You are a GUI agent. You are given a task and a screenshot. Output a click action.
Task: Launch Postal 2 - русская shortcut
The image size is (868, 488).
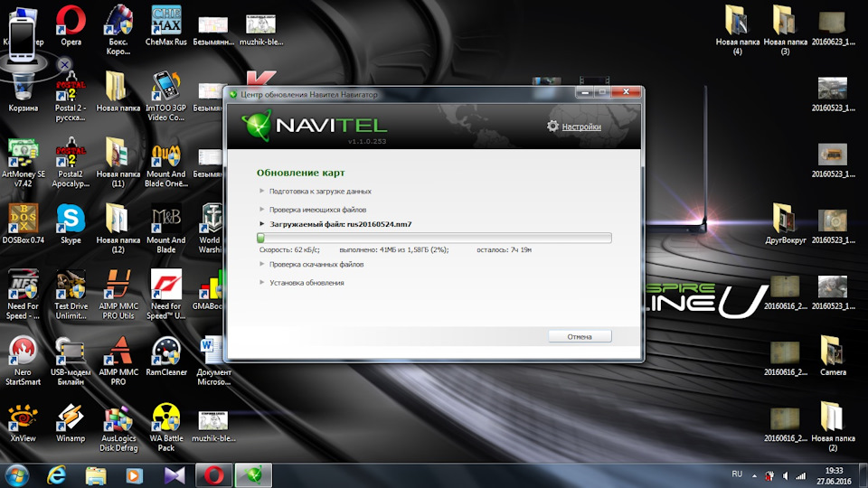(71, 97)
